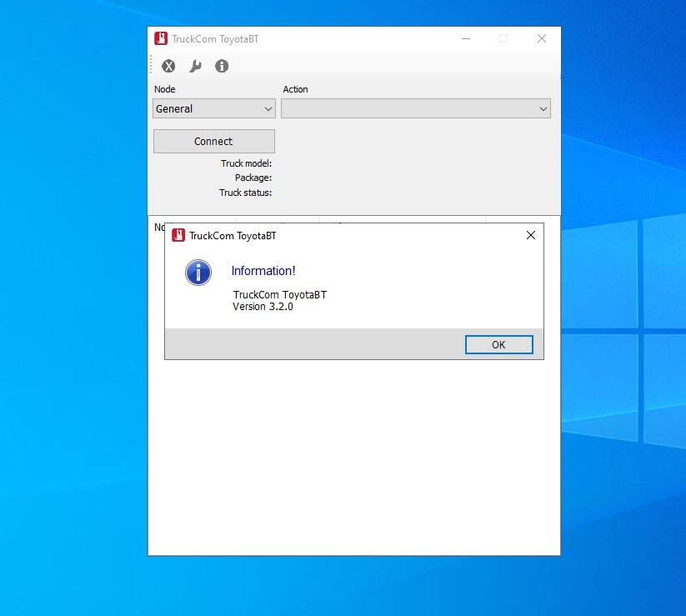Click the Information! heading in dialog
686x616 pixels.
click(263, 271)
